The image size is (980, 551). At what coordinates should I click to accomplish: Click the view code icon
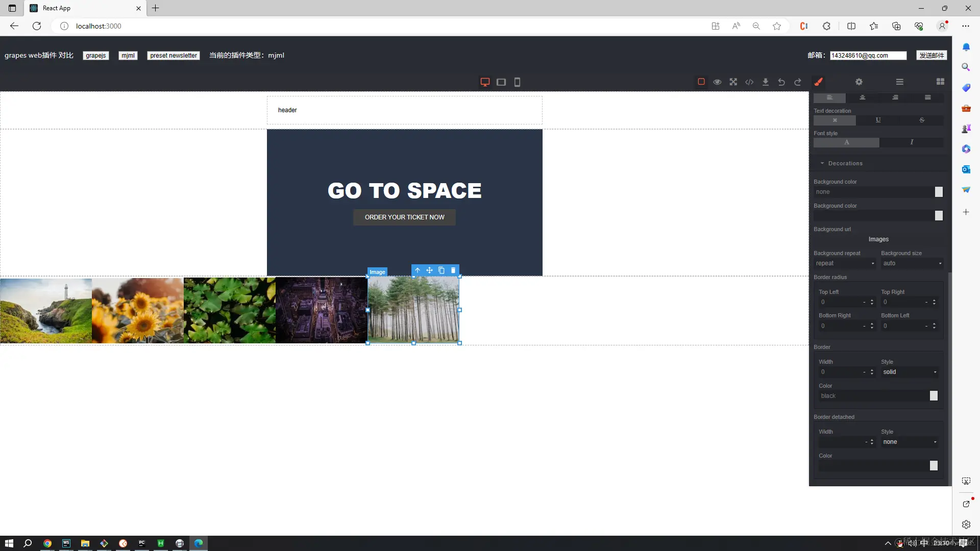[749, 82]
